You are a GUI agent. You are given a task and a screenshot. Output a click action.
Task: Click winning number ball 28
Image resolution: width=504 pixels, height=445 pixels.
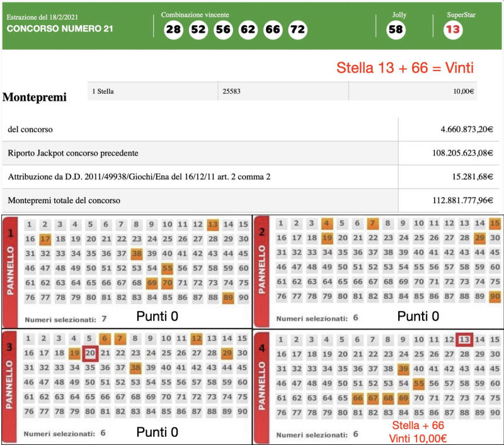pos(173,30)
